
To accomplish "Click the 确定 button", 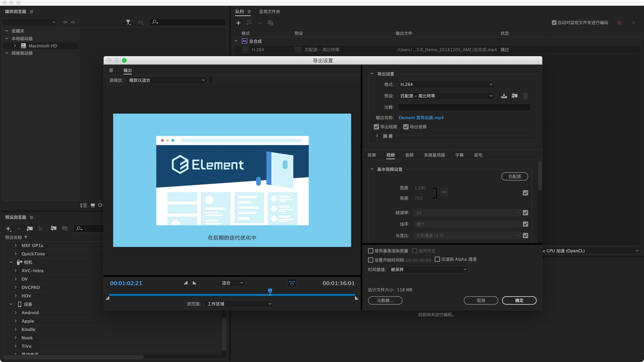I will pos(519,300).
